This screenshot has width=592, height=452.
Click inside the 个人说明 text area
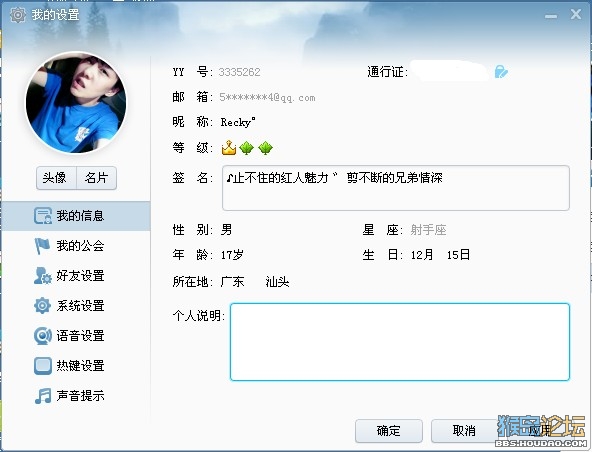coord(400,342)
